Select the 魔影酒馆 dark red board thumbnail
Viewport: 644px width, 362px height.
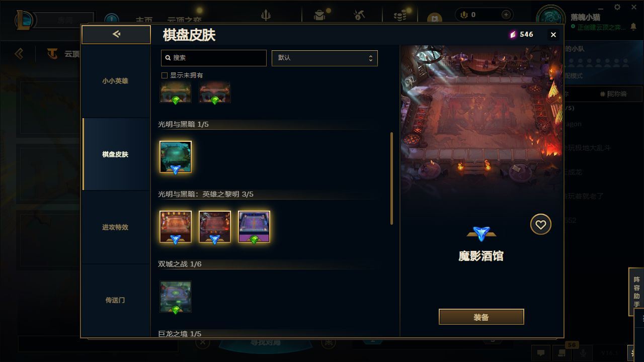(x=215, y=227)
